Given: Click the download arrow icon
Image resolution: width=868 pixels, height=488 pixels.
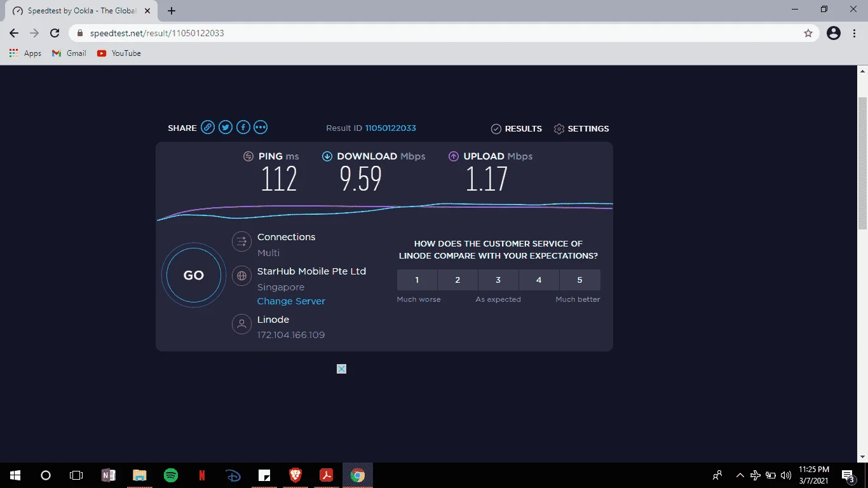Looking at the screenshot, I should (327, 156).
